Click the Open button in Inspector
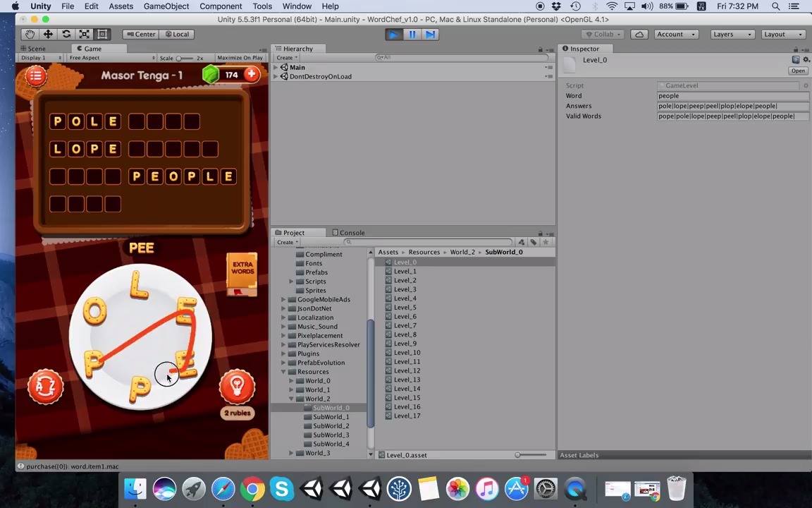 797,71
